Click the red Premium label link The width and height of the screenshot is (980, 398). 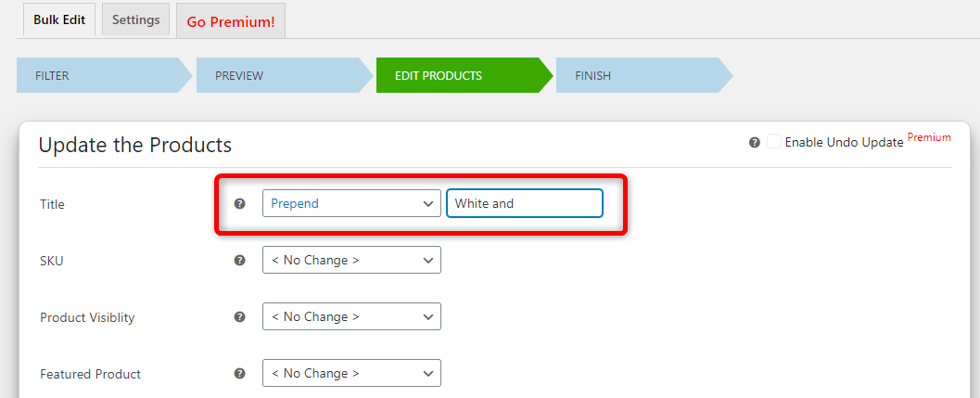click(x=929, y=137)
